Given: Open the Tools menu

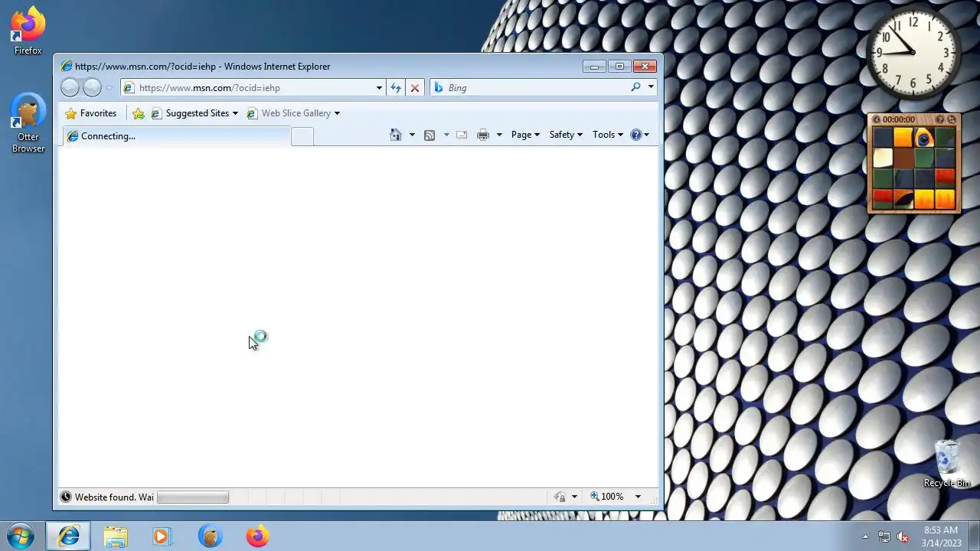Looking at the screenshot, I should (608, 135).
